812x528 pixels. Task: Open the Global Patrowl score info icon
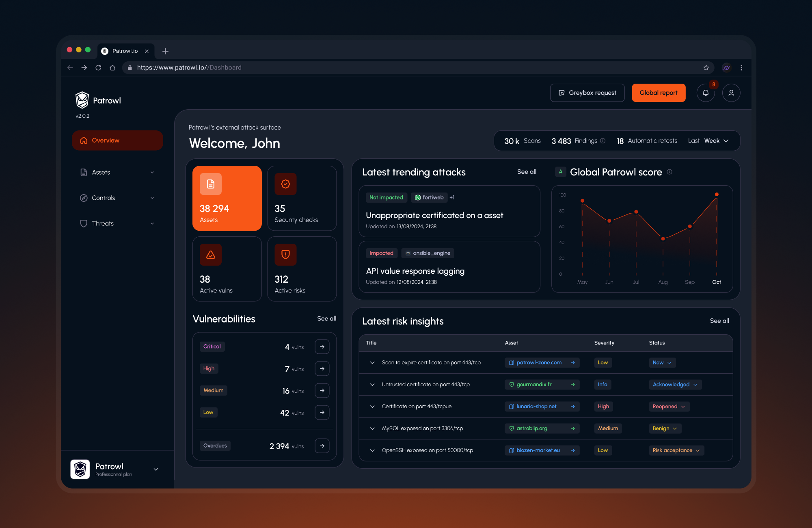pos(669,172)
